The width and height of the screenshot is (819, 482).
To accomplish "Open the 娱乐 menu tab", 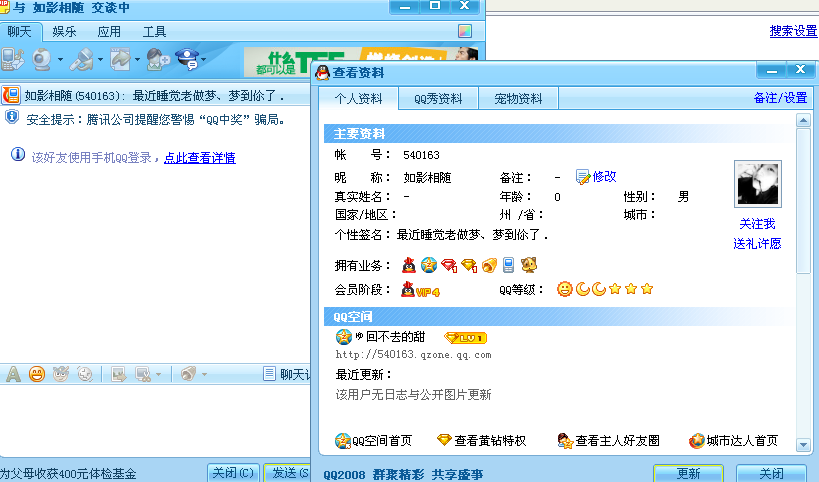I will 64,32.
